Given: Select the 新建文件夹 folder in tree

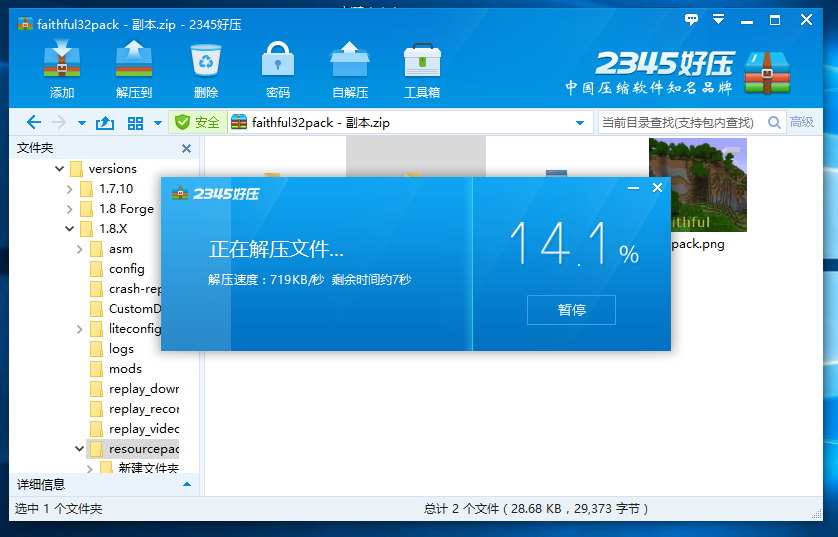Looking at the screenshot, I should tap(140, 468).
